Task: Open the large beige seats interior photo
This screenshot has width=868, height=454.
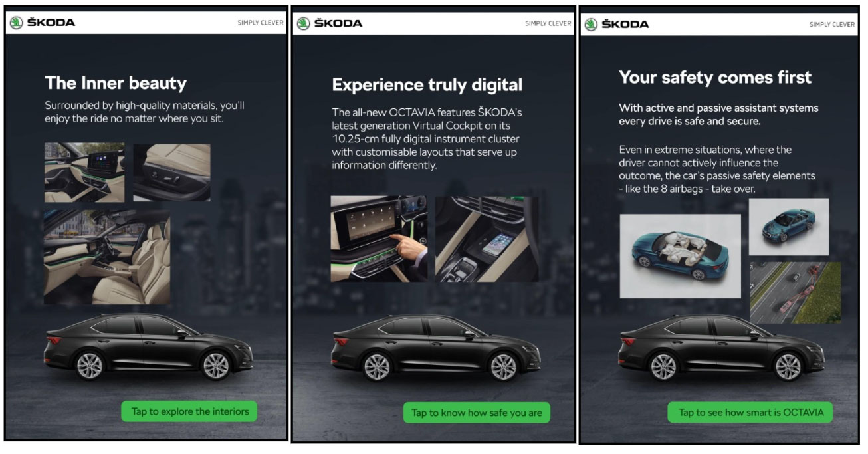Action: click(107, 257)
